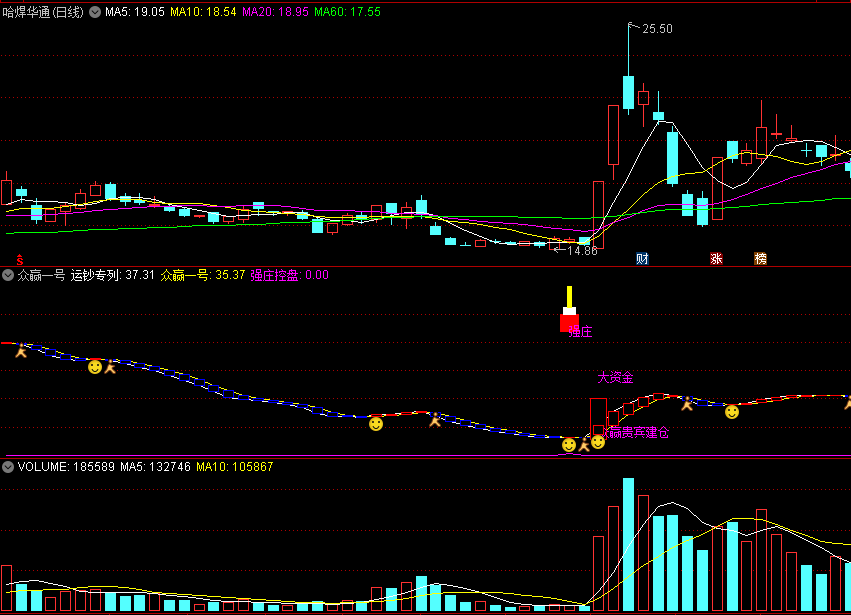Click the 14.86 low price annotation
This screenshot has height=615, width=851.
(582, 251)
